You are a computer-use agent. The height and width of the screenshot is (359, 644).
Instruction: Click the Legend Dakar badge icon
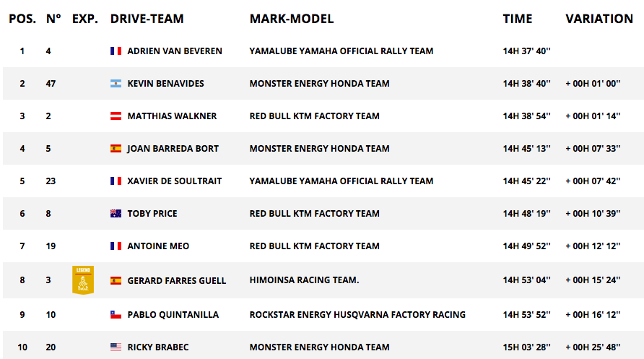[x=83, y=280]
